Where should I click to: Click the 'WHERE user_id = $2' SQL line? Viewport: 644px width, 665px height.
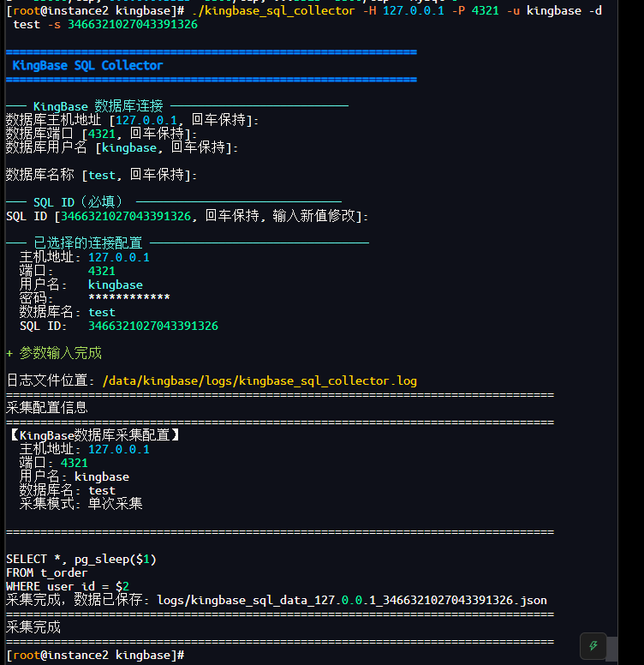[68, 586]
